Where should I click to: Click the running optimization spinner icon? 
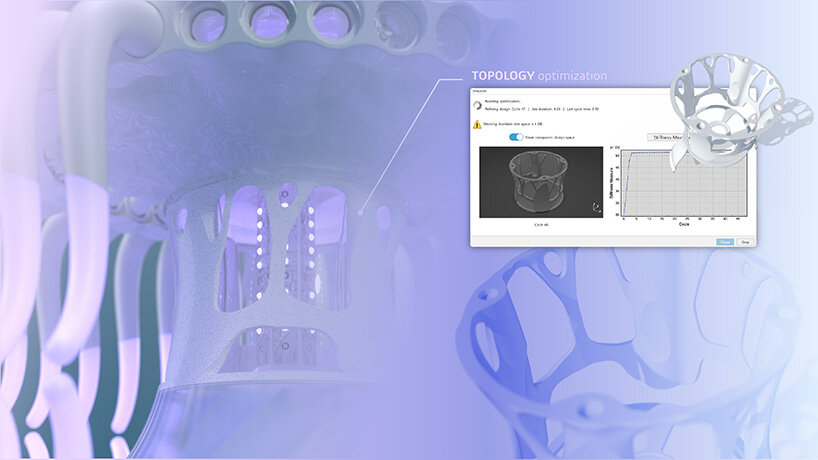tap(478, 105)
